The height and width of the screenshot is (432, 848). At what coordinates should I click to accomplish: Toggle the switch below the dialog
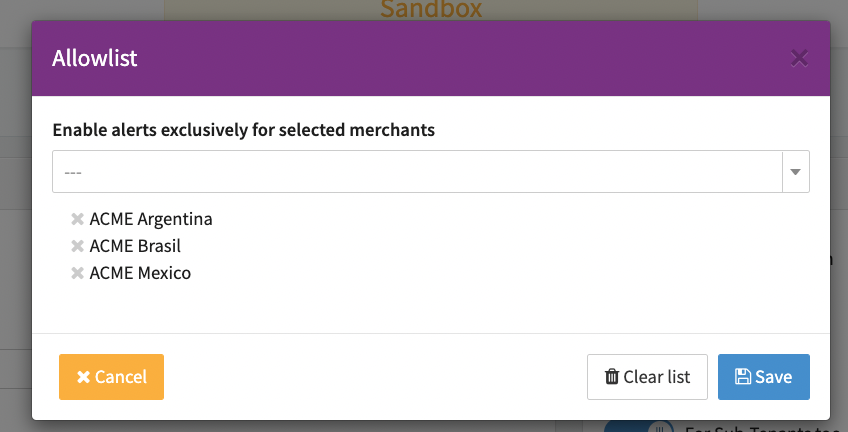point(640,426)
